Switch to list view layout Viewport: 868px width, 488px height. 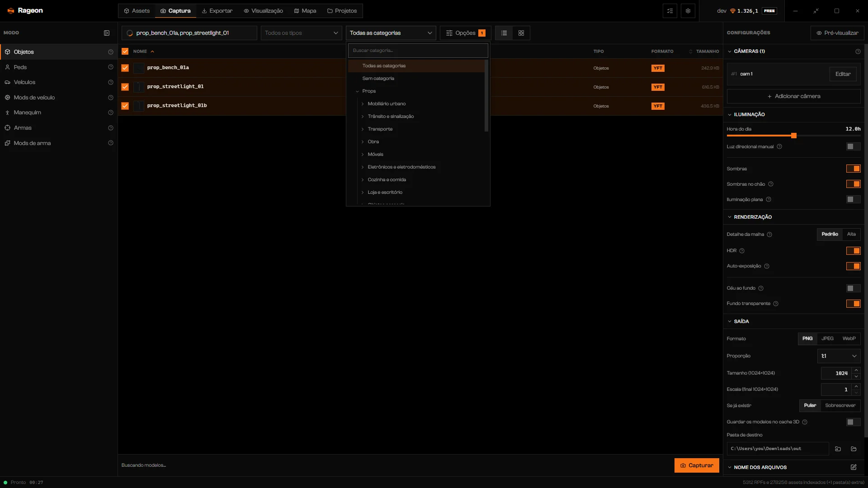pyautogui.click(x=504, y=33)
